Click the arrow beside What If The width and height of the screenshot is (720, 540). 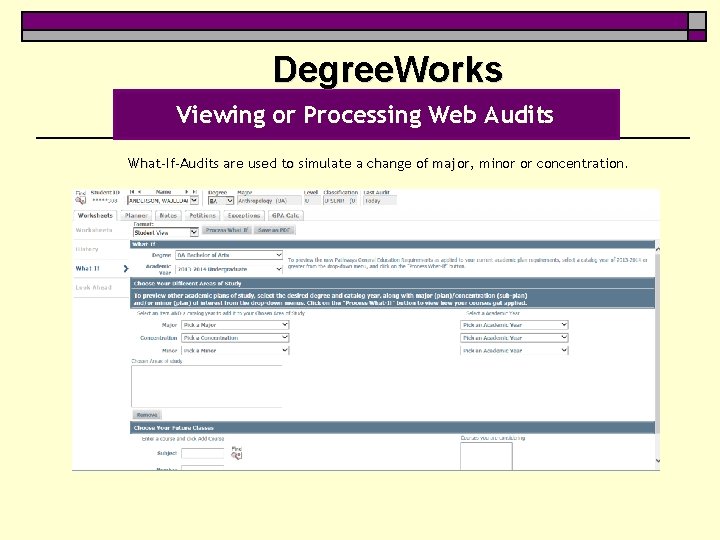pos(126,269)
